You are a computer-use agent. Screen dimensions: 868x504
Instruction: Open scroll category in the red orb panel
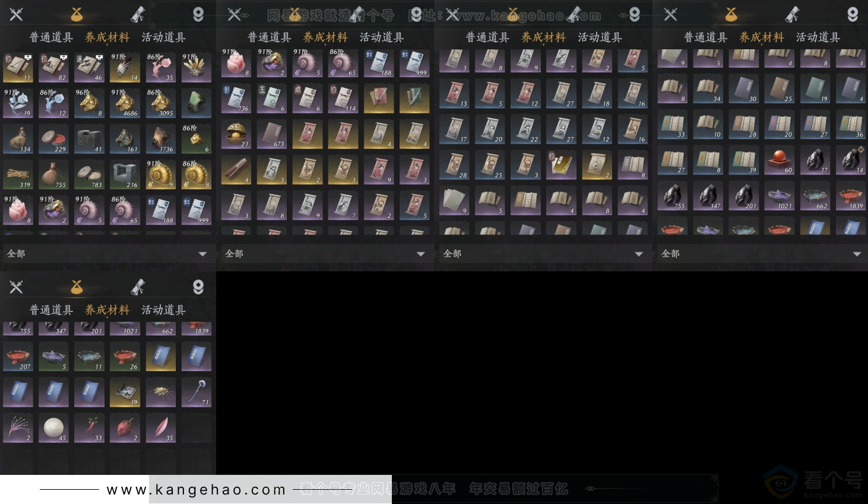(792, 14)
